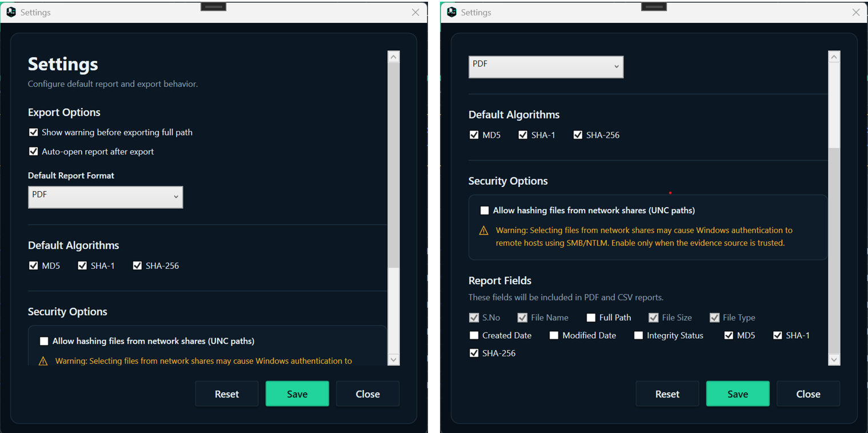Click app logo icon in right Settings window title bar
Image resolution: width=868 pixels, height=433 pixels.
(451, 12)
